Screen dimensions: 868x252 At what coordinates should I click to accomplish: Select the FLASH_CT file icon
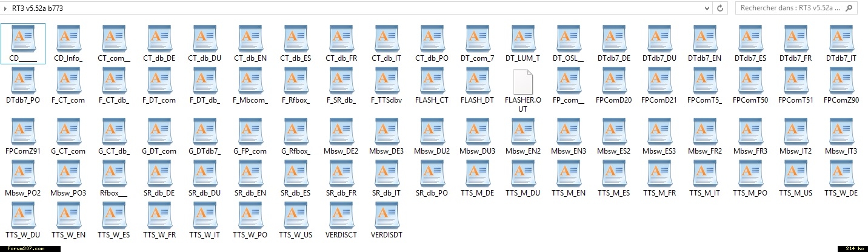432,82
